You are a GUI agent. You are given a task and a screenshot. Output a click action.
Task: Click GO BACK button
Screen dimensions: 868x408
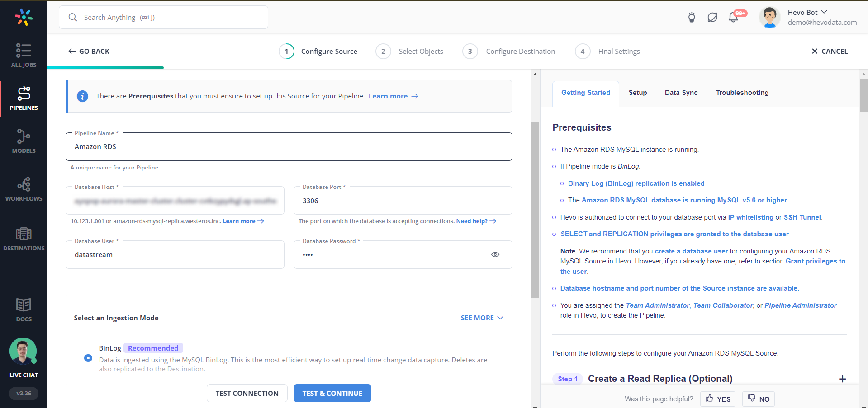point(89,52)
